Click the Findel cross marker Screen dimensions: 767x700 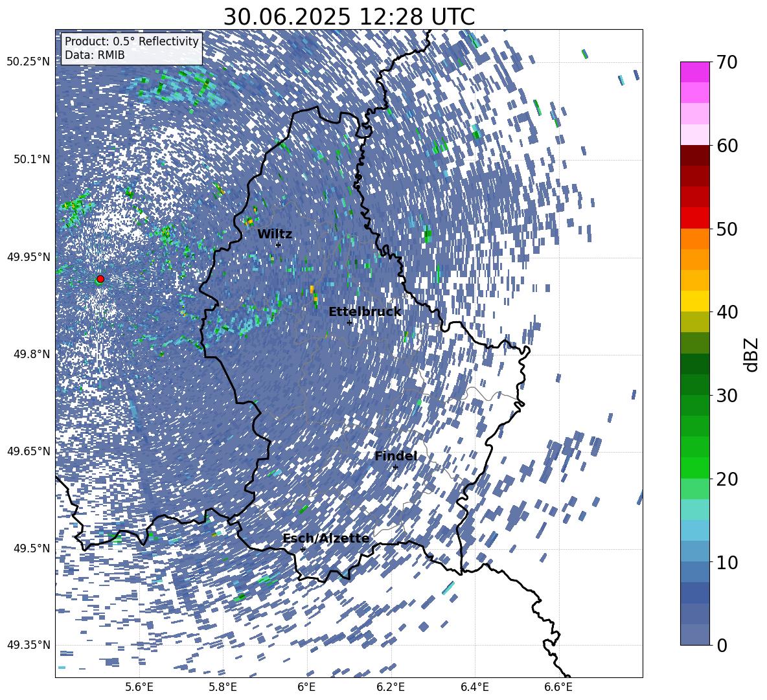click(x=395, y=468)
